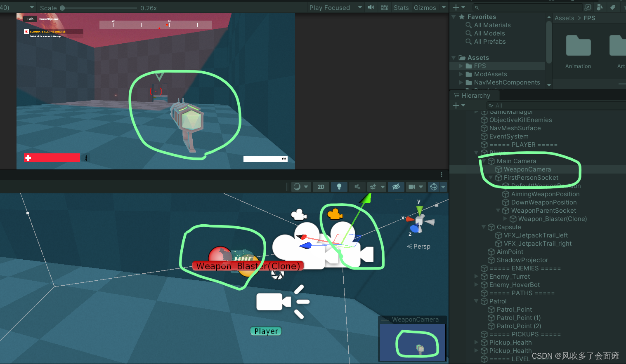Open the Play Focused dropdown

[335, 7]
